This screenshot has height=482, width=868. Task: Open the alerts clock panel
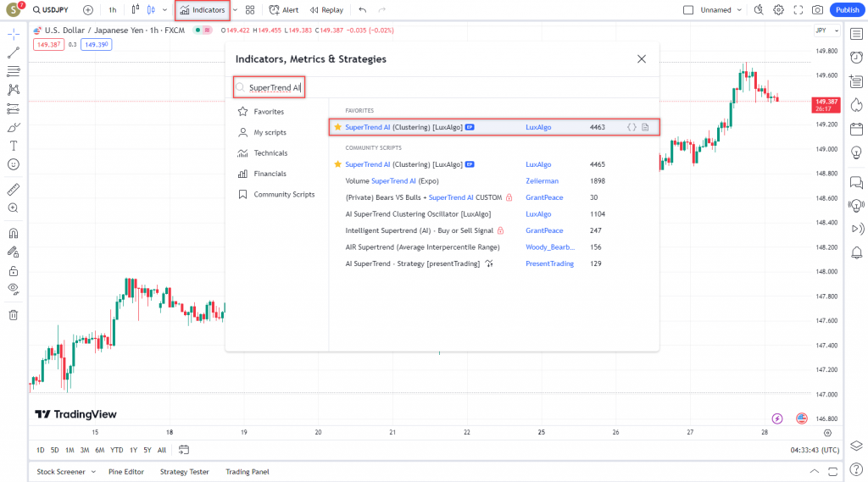856,58
